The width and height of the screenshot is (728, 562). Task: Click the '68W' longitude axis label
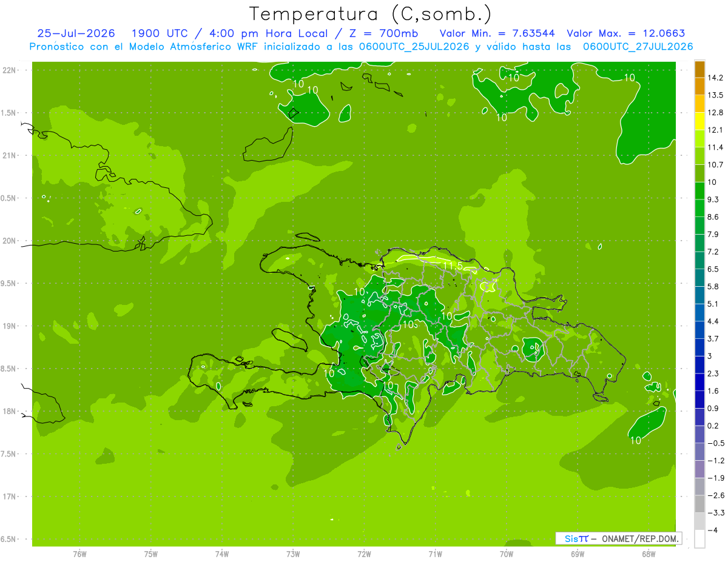tap(649, 554)
